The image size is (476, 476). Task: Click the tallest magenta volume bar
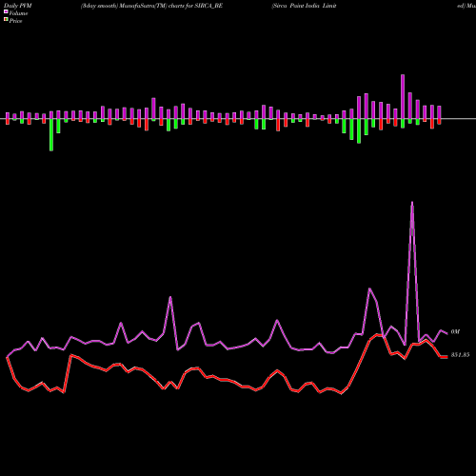click(x=403, y=97)
